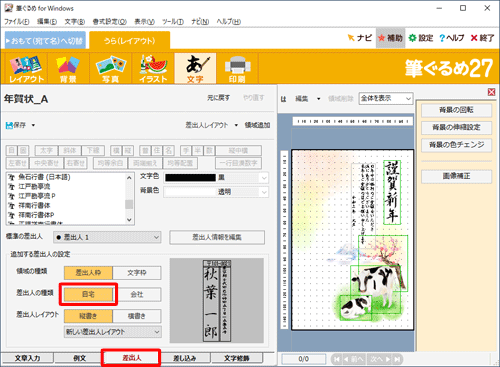
Task: Open 標準の差出人 combo box
Action: tap(107, 237)
